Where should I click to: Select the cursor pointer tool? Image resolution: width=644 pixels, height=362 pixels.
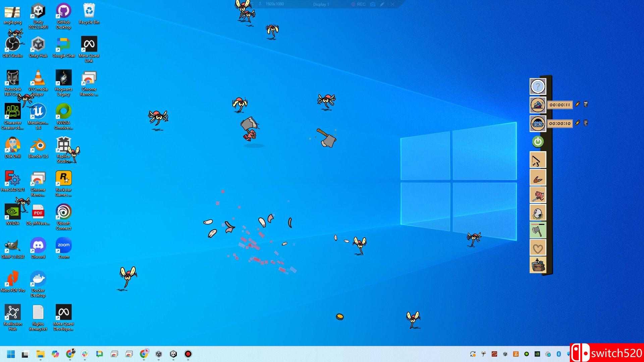pyautogui.click(x=538, y=160)
